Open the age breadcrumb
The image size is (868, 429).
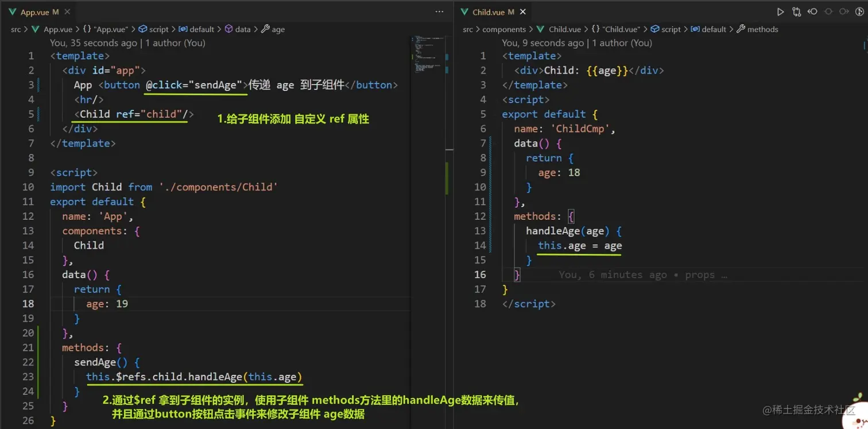(273, 29)
